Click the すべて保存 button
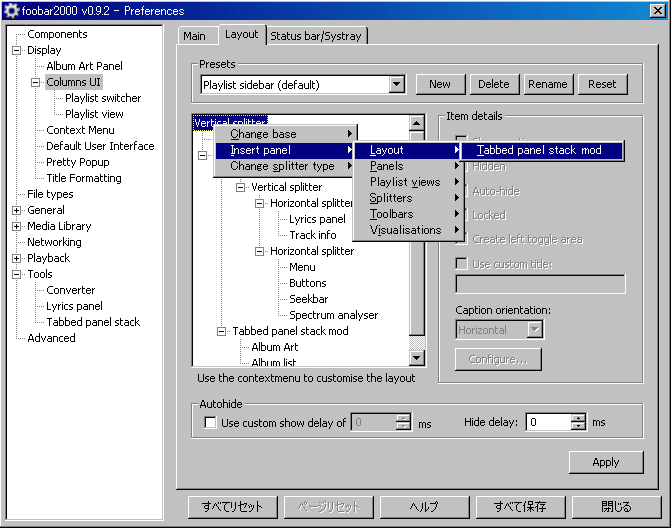Viewport: 671px width, 528px height. pos(520,507)
